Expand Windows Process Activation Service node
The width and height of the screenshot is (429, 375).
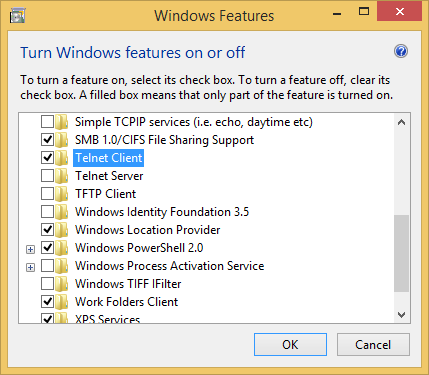point(30,267)
